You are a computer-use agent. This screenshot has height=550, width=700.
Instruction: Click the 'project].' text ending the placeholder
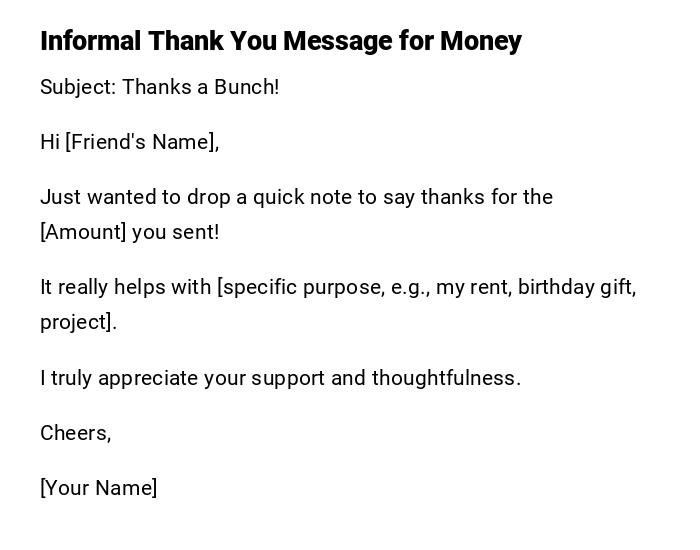point(78,322)
